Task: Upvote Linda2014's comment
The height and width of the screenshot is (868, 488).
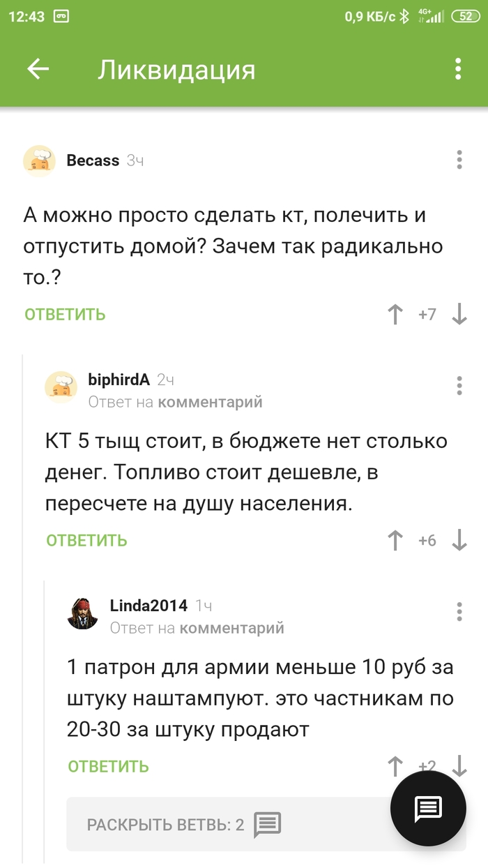Action: click(x=395, y=766)
